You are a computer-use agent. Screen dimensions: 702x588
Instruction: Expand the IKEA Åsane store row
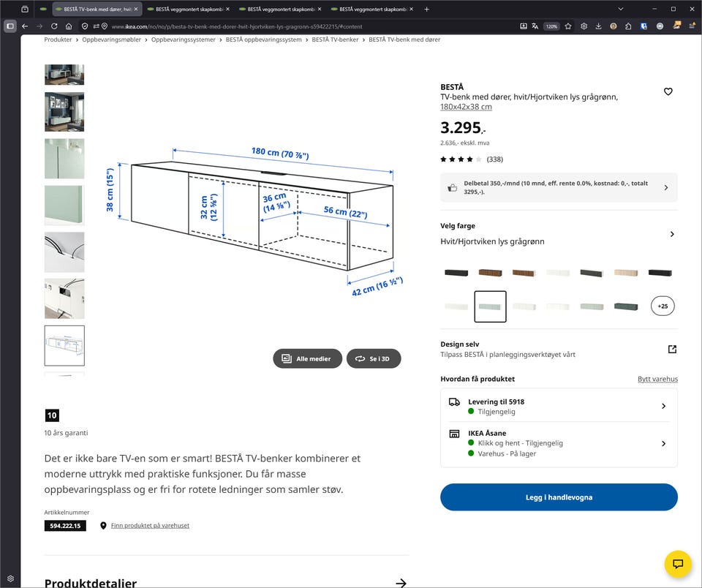(559, 443)
